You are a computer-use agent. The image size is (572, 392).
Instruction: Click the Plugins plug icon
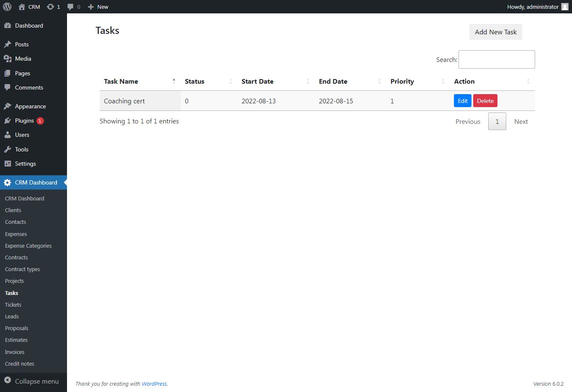click(9, 120)
